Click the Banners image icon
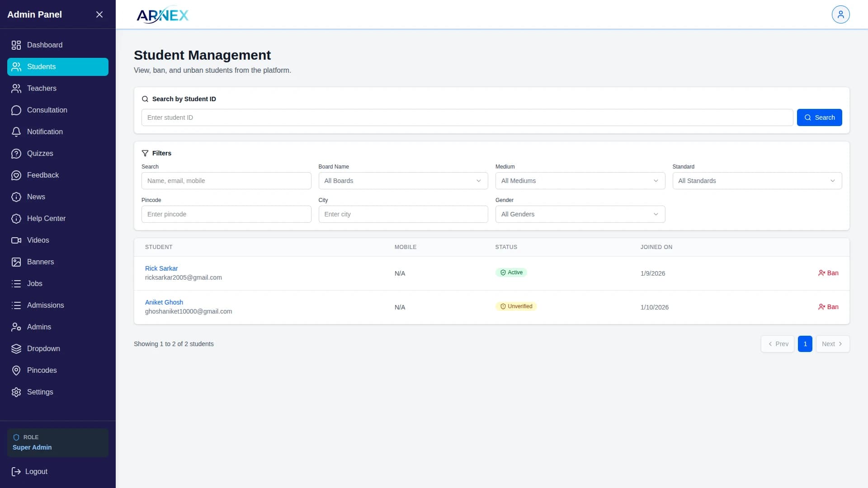 (16, 262)
